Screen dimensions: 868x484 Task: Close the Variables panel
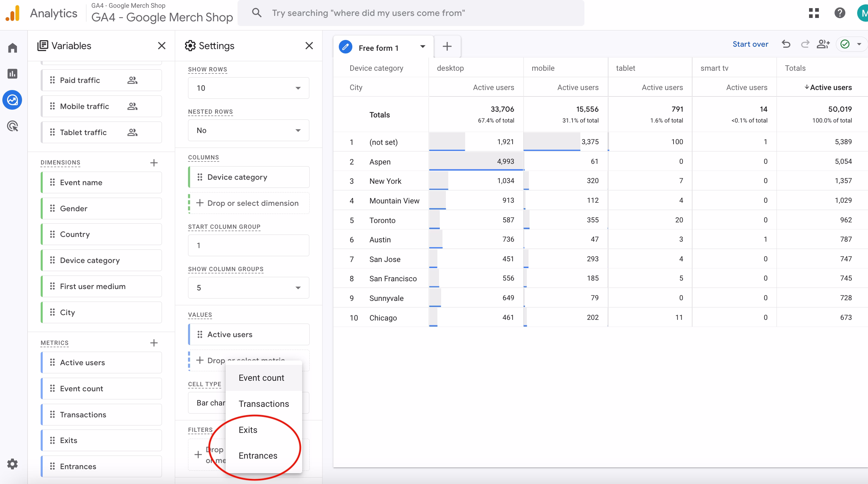(x=162, y=46)
